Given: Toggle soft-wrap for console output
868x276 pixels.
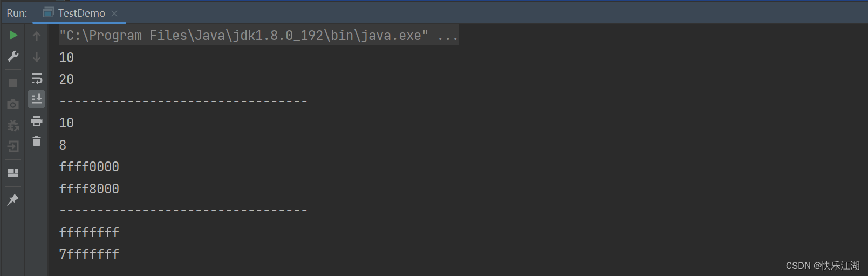Looking at the screenshot, I should point(37,79).
